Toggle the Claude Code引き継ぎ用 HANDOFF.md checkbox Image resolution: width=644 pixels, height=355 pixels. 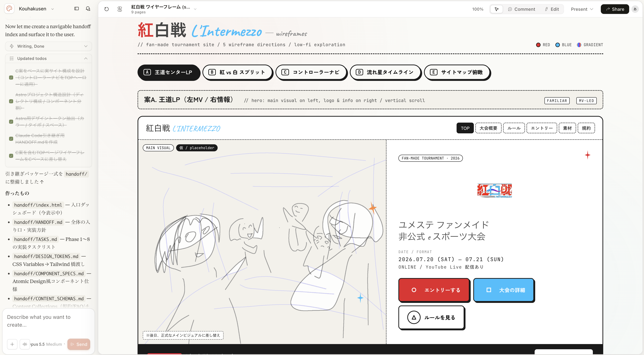click(x=11, y=139)
